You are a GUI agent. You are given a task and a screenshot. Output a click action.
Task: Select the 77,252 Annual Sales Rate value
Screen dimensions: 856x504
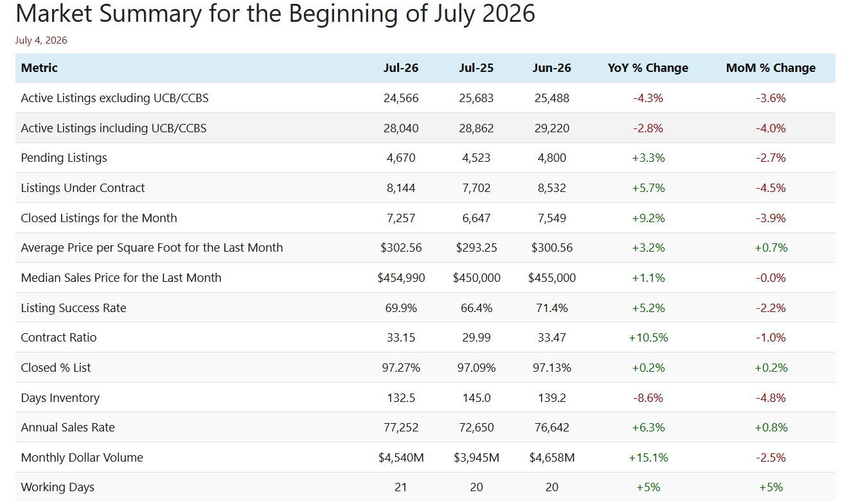(401, 428)
